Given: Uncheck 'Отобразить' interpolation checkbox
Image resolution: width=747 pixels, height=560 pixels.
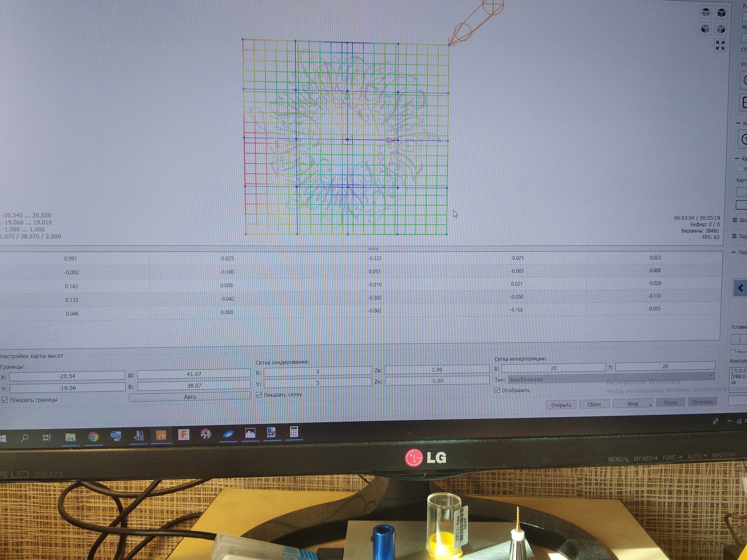Looking at the screenshot, I should pos(497,390).
